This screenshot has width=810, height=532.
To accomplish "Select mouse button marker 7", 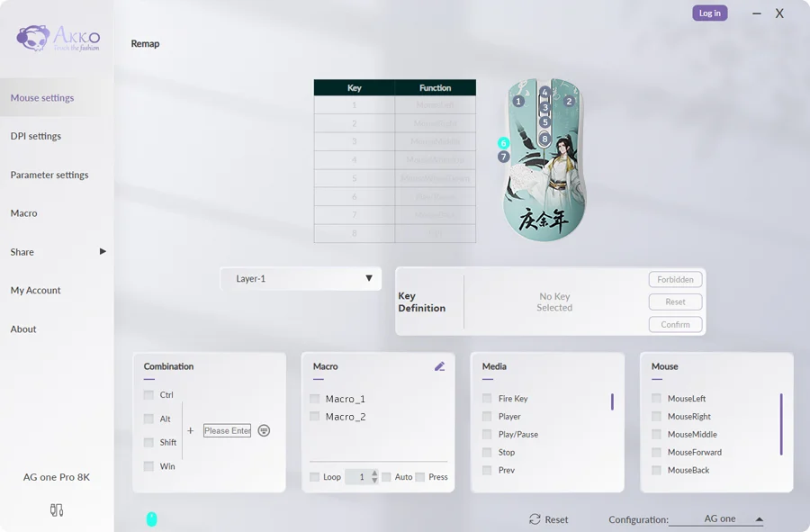I will coord(504,157).
